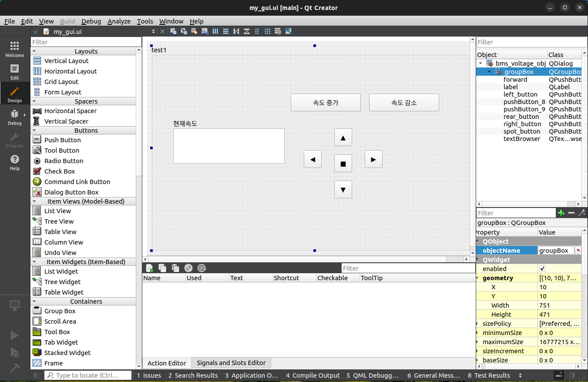
Task: Open Qt Creator Design mode icon
Action: coord(14,94)
